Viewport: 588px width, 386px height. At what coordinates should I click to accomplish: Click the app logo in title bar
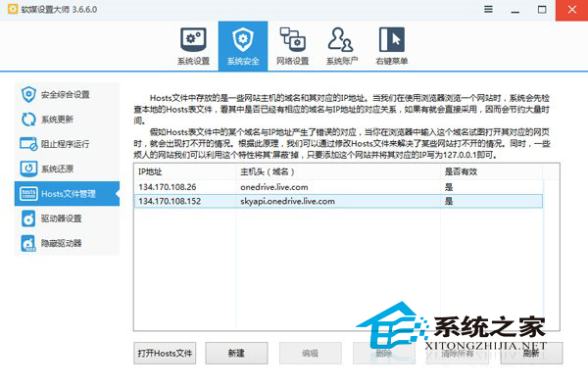click(13, 9)
